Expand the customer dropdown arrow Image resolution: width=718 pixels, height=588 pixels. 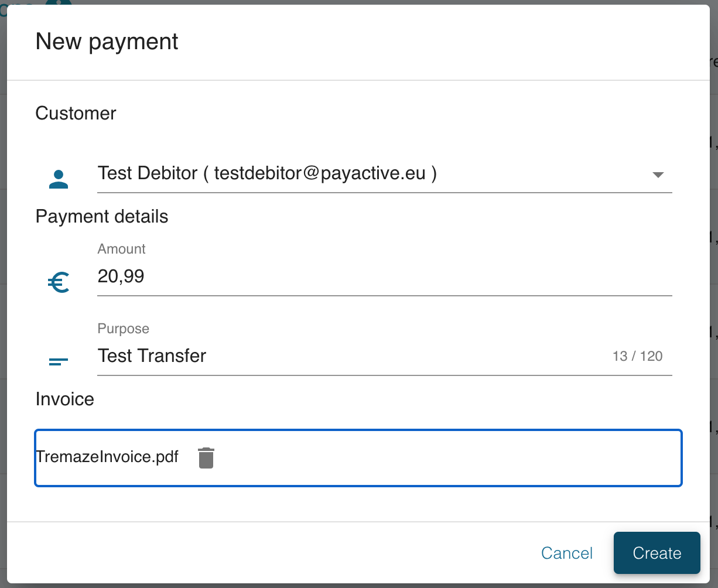(x=658, y=175)
